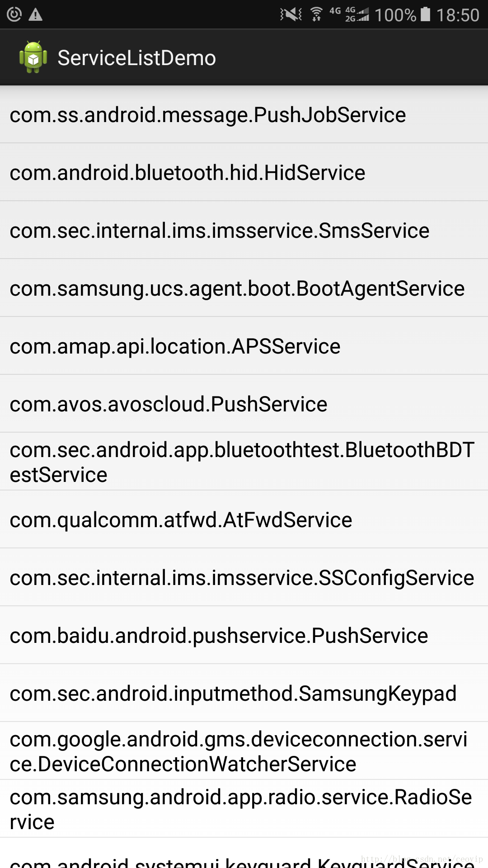The image size is (488, 868).
Task: Select com.android.bluetooth.hid.HidService item
Action: coord(244,172)
